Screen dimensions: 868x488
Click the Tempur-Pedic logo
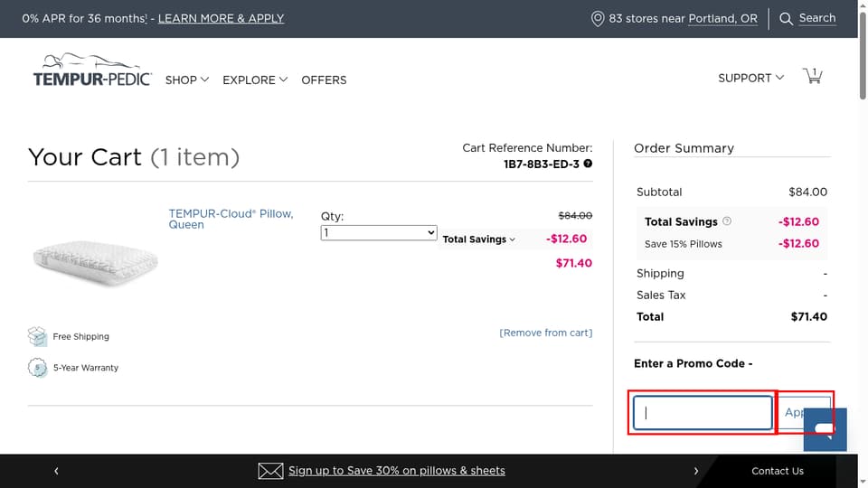point(92,70)
